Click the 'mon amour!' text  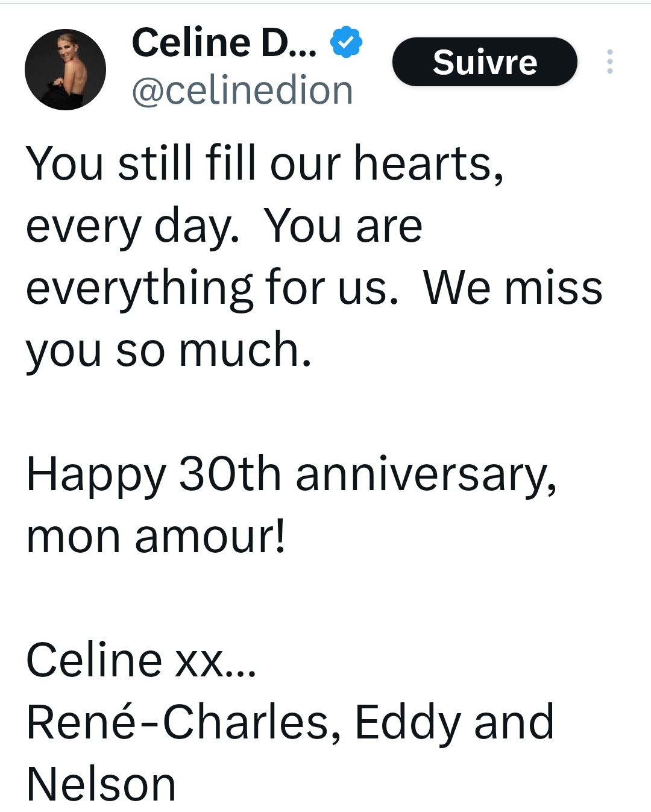[156, 537]
